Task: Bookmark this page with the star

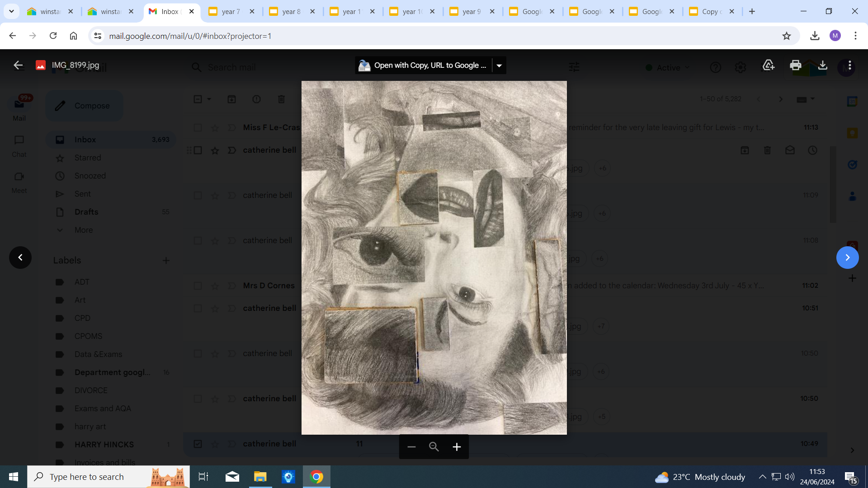Action: click(x=787, y=36)
